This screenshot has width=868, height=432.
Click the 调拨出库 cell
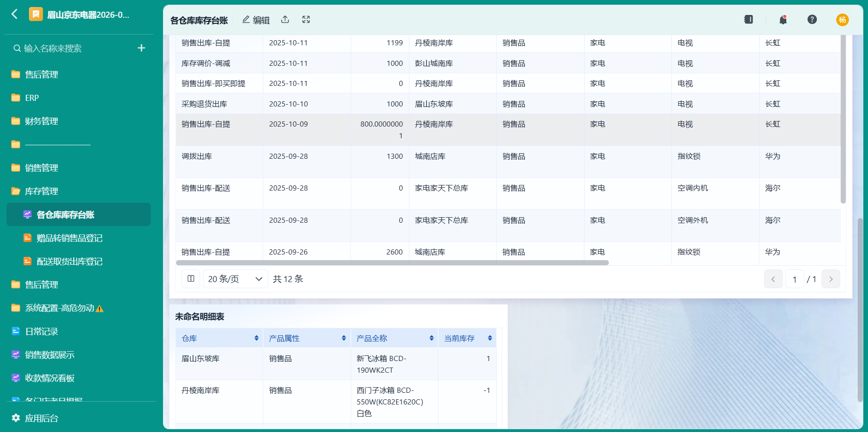[x=219, y=162]
